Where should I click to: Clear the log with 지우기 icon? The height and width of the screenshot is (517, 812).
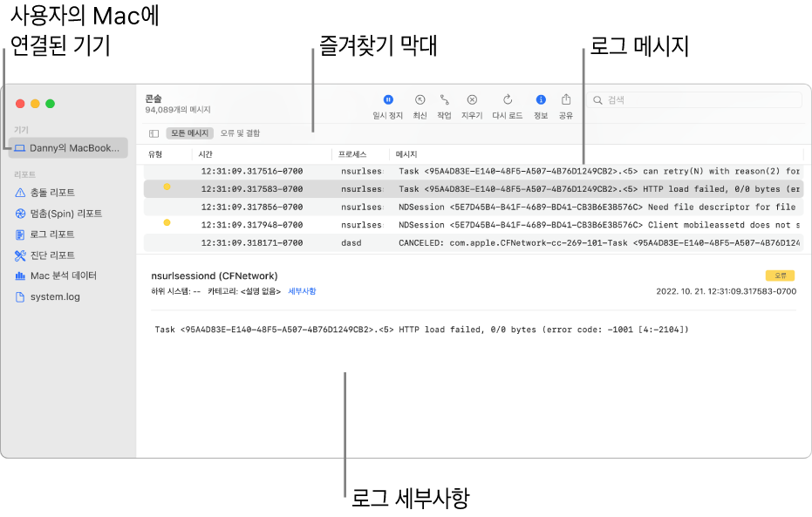472,99
